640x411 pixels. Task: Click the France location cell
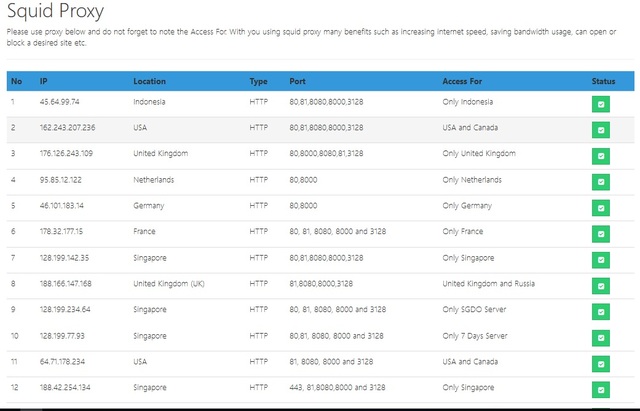coord(144,231)
